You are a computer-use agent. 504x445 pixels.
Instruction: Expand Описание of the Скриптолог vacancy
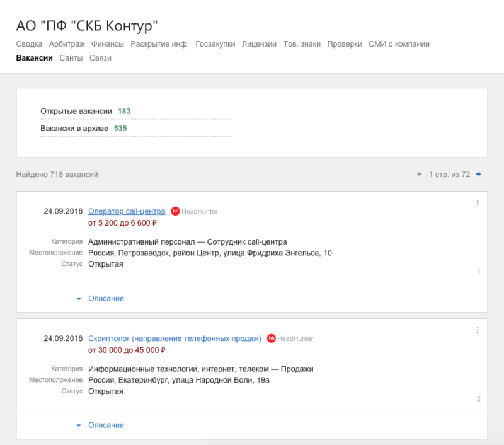(106, 425)
